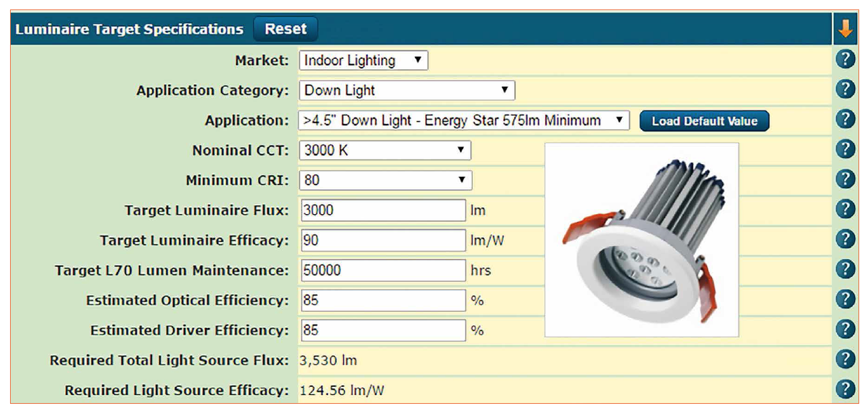Click the help icon beside Nominal CCT
This screenshot has height=412, width=868.
[846, 149]
